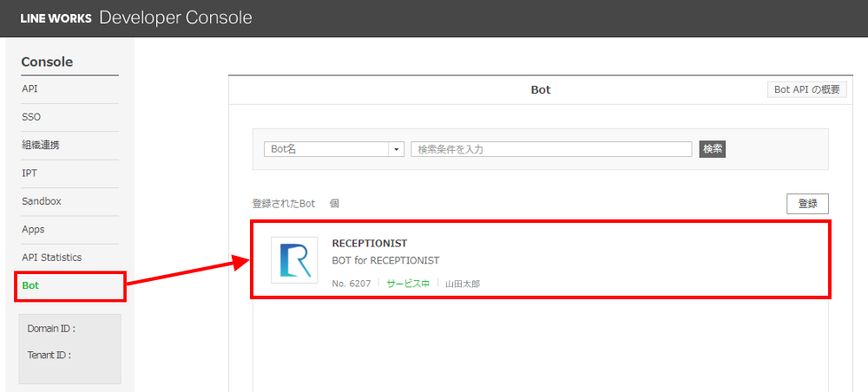The height and width of the screenshot is (392, 868).
Task: Navigate to Apps in the sidebar
Action: pyautogui.click(x=33, y=230)
